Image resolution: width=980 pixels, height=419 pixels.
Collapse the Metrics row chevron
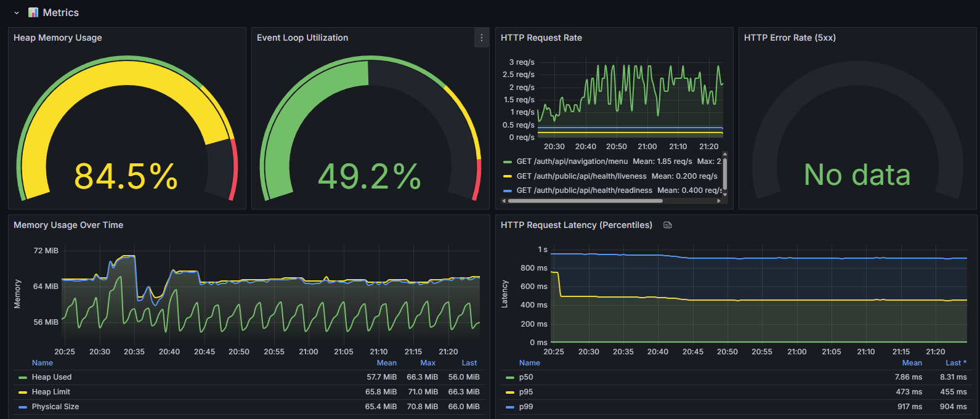(x=17, y=13)
